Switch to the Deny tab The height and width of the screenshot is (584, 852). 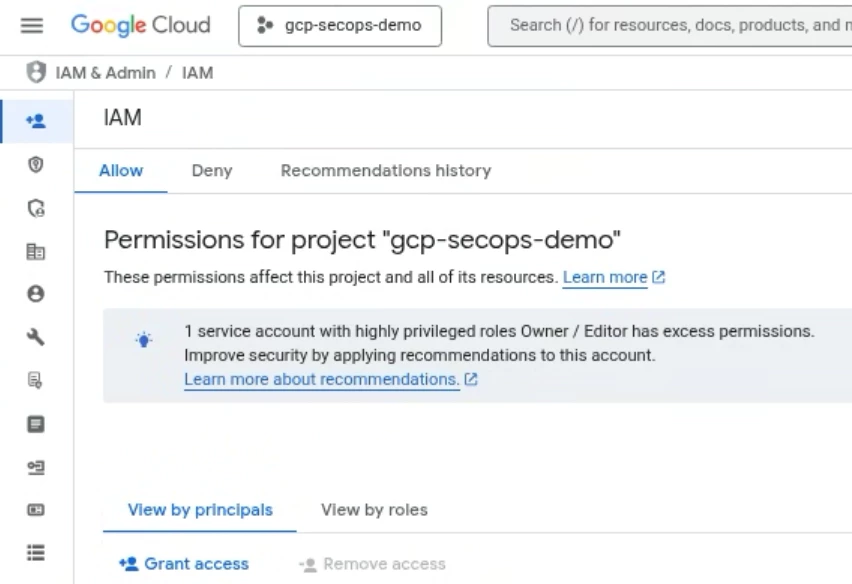coord(211,171)
